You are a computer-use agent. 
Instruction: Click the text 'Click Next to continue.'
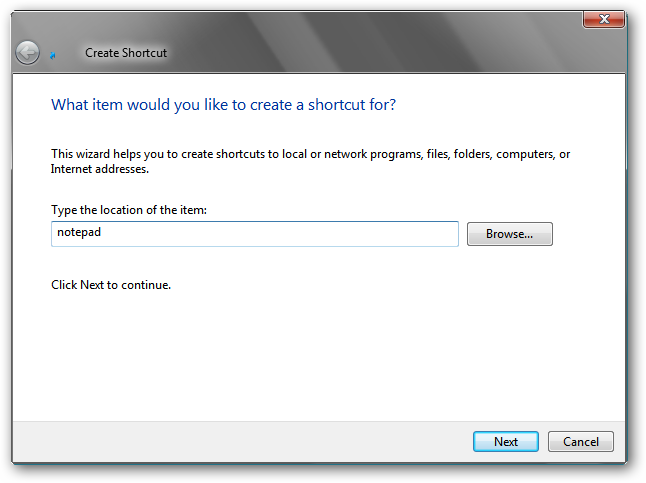pos(111,285)
